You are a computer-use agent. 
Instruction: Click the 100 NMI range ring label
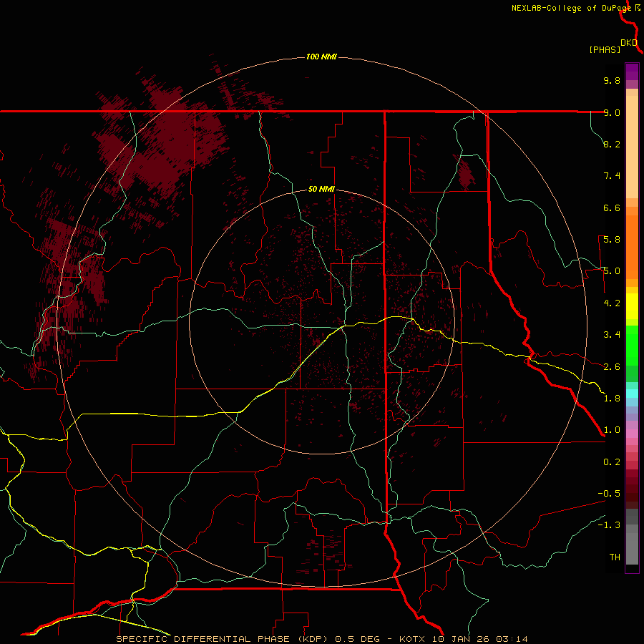click(321, 57)
